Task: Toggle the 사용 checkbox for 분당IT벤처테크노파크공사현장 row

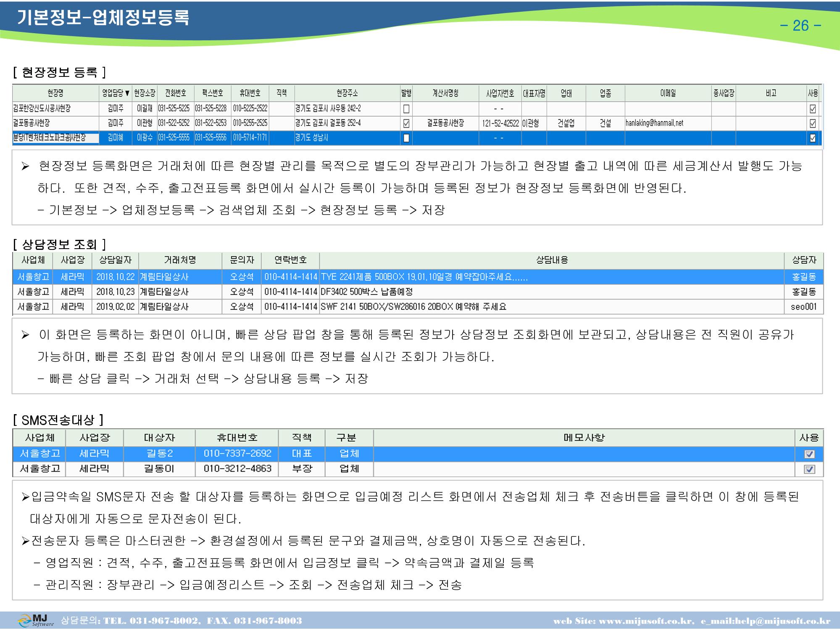Action: 813,138
